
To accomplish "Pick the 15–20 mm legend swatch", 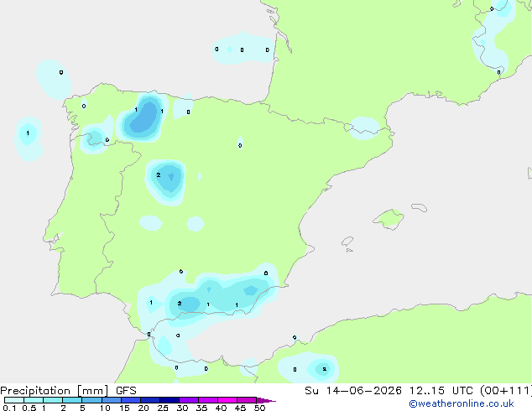I will [130, 400].
